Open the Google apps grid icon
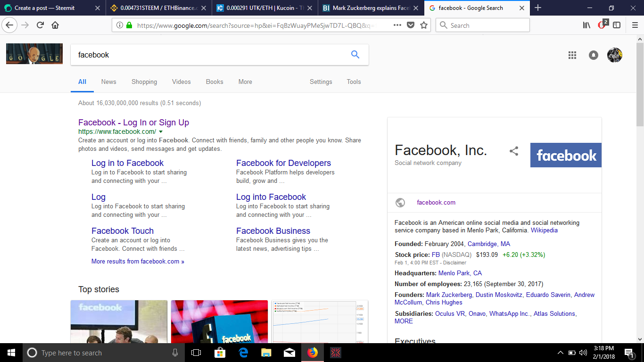 click(x=572, y=55)
